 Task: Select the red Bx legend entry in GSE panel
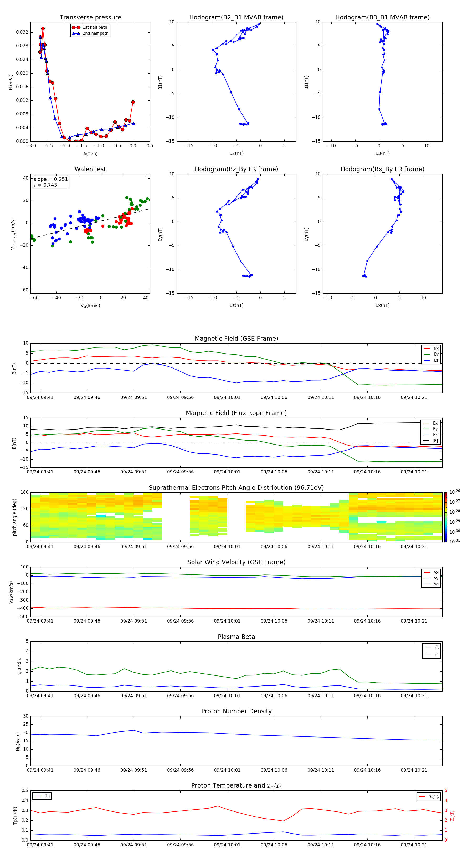[431, 349]
